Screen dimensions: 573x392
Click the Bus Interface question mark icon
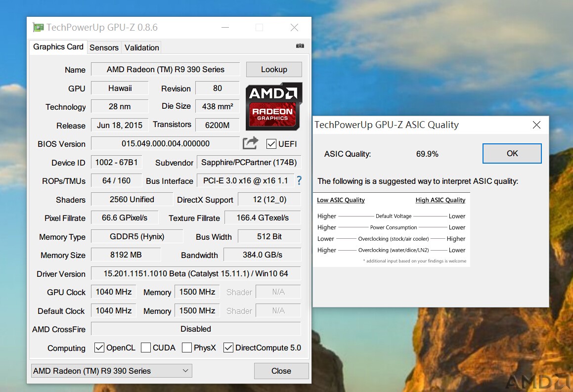pyautogui.click(x=299, y=180)
